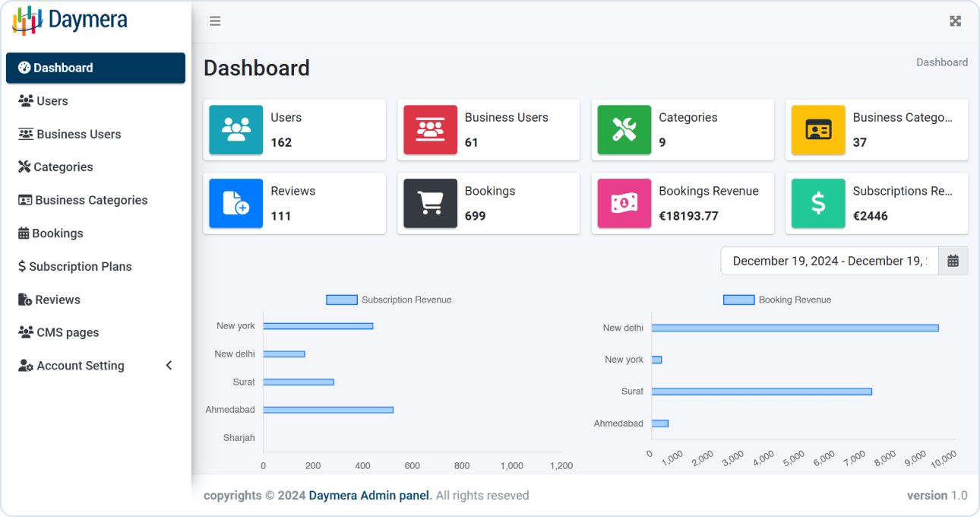Click the Users card icon

236,129
